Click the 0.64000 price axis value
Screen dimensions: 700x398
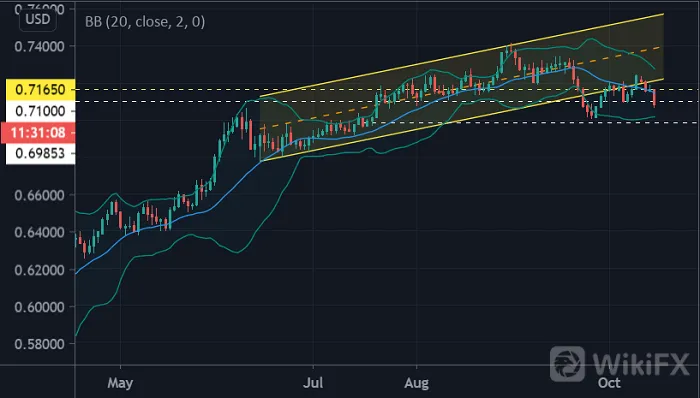39,232
